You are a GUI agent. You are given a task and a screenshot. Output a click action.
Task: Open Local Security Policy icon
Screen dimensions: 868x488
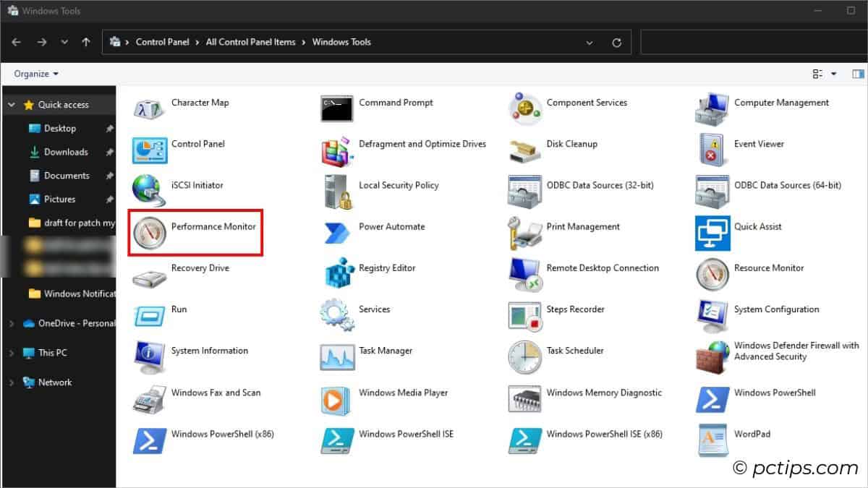point(337,192)
